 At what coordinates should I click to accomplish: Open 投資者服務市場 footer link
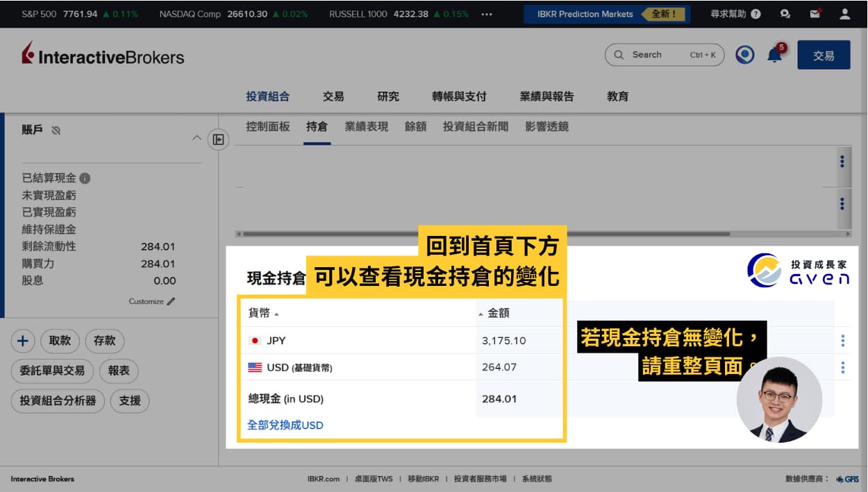(x=480, y=479)
